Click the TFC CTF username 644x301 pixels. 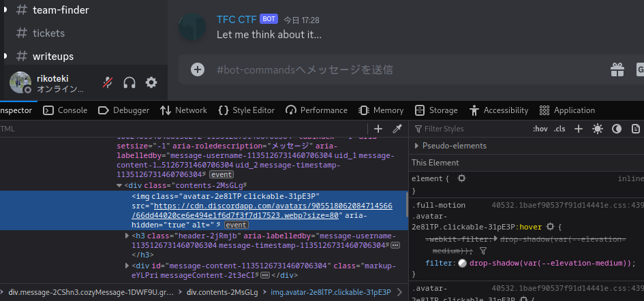tap(236, 19)
